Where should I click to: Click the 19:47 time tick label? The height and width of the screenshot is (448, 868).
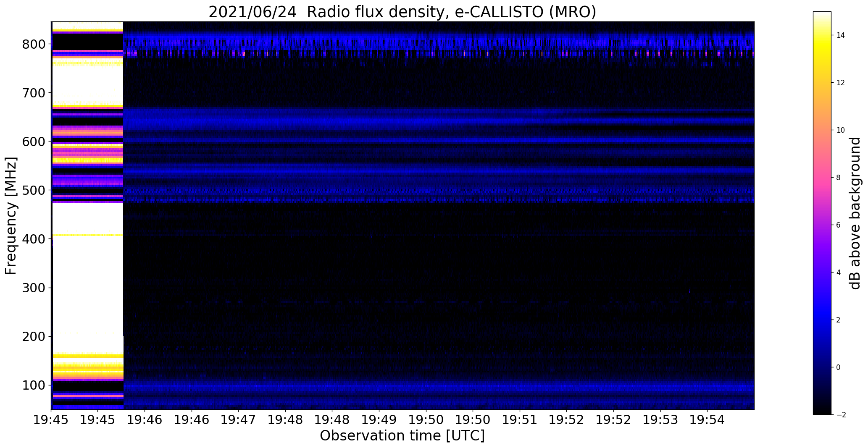(239, 420)
